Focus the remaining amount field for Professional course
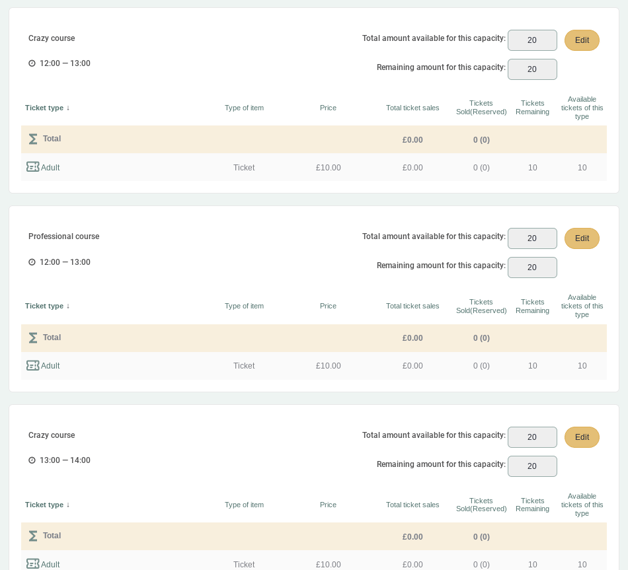This screenshot has width=628, height=570. point(532,267)
